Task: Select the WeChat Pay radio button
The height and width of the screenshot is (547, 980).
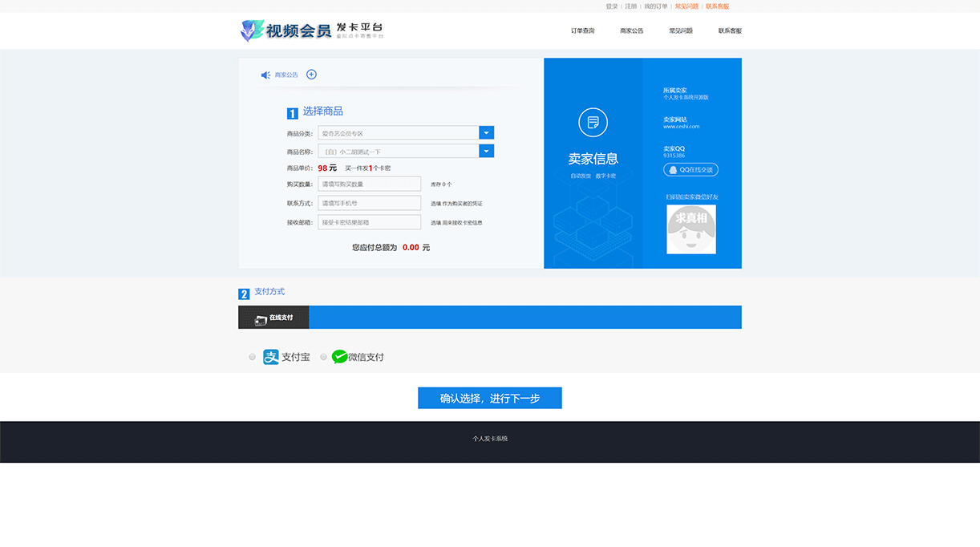Action: tap(323, 356)
